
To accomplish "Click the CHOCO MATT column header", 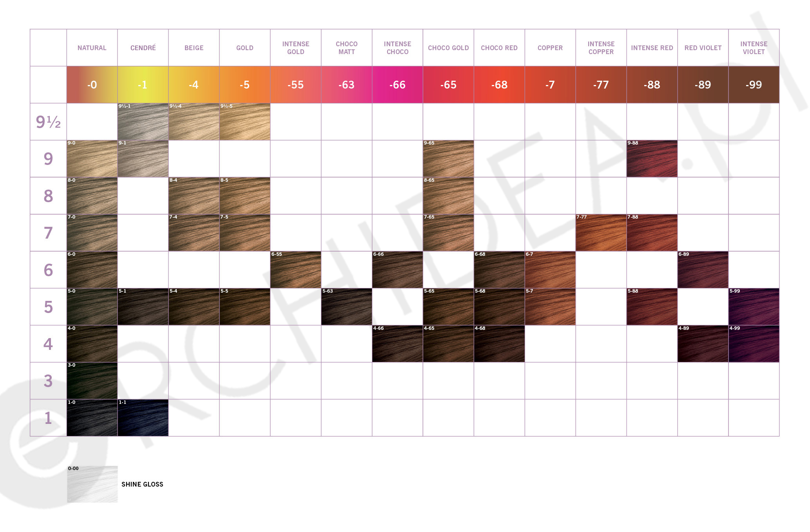I will 347,48.
